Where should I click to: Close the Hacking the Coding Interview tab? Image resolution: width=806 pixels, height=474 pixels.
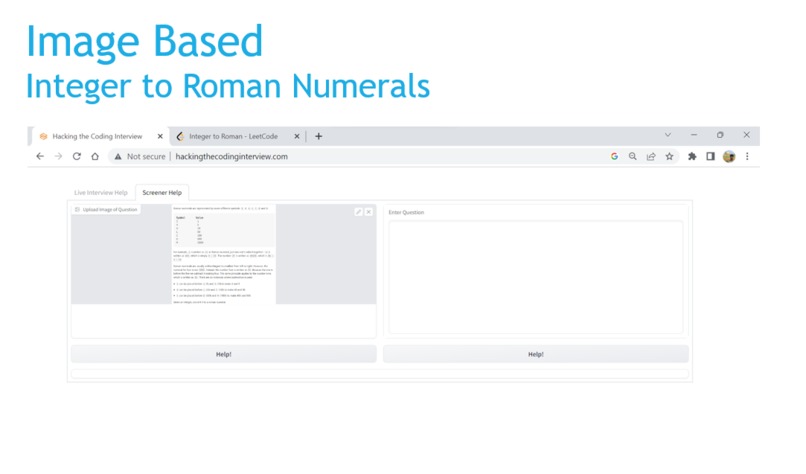pyautogui.click(x=160, y=136)
